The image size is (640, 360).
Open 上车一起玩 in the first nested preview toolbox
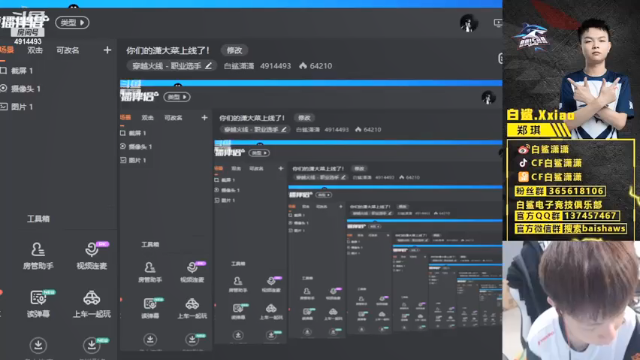pyautogui.click(x=192, y=308)
